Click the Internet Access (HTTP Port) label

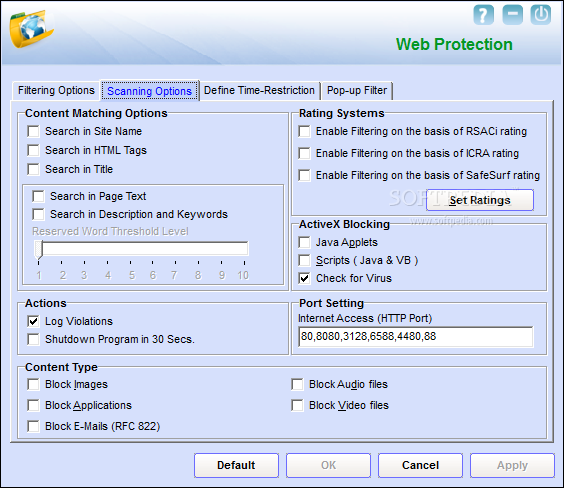pyautogui.click(x=365, y=318)
